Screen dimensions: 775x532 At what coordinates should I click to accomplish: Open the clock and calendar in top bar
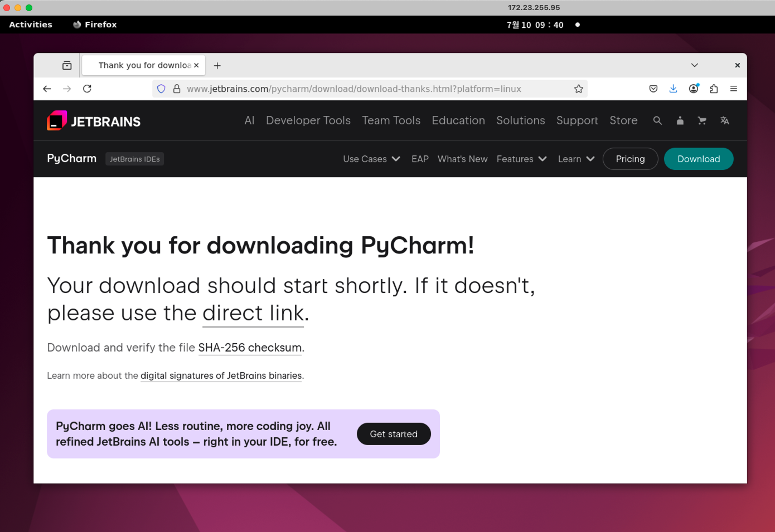click(535, 25)
